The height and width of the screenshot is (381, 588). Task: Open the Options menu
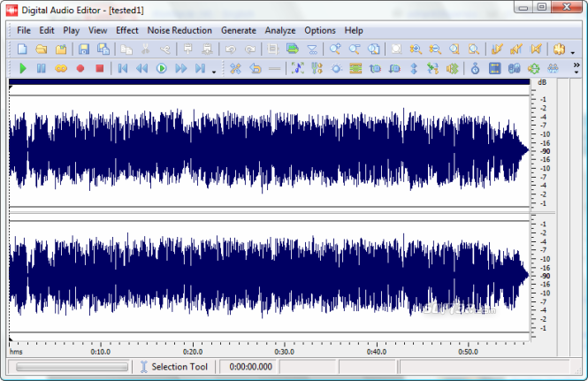click(x=320, y=30)
